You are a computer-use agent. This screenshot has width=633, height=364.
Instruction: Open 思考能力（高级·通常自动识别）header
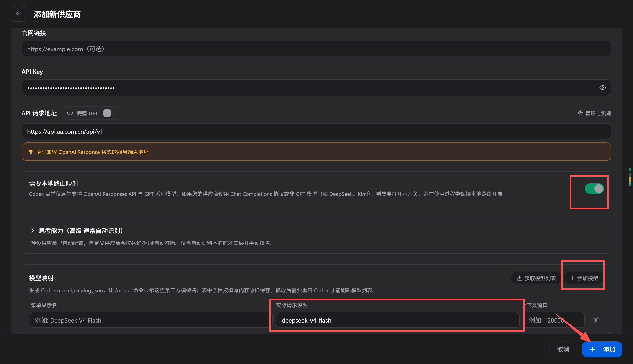pos(81,231)
